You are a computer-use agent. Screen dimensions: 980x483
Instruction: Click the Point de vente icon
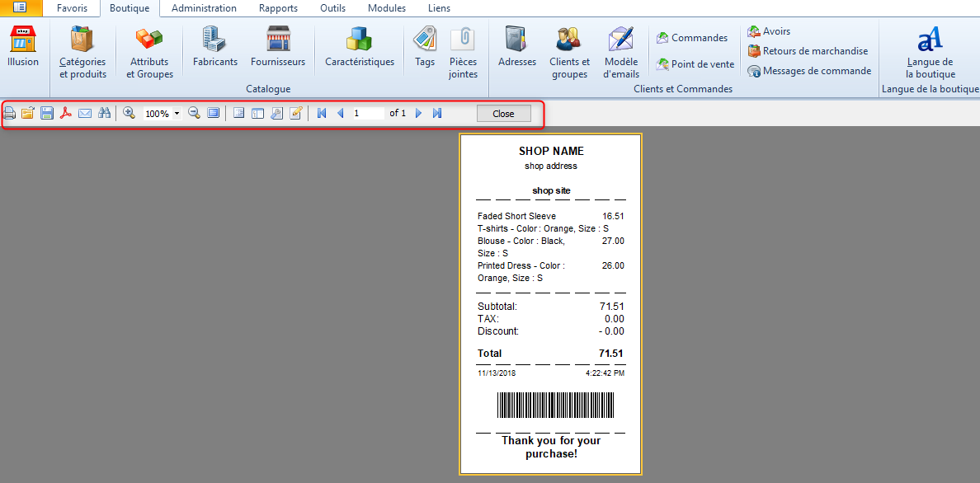point(695,64)
